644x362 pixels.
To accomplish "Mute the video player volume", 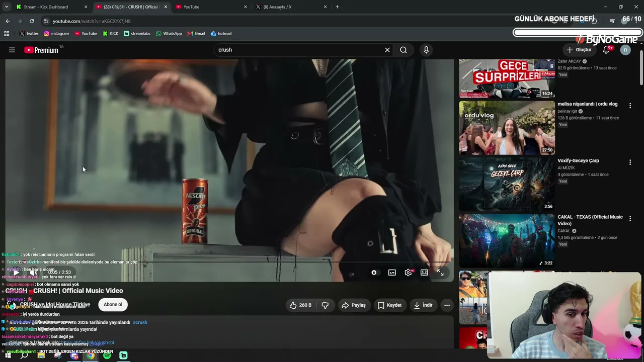I will coord(33,273).
